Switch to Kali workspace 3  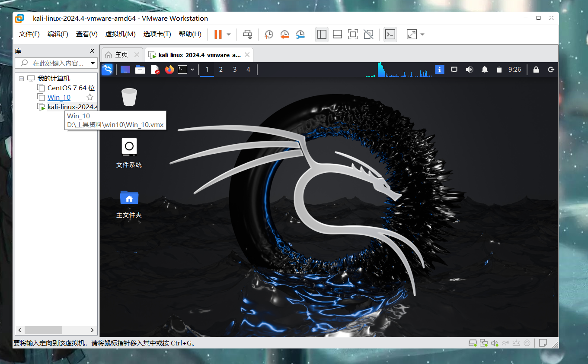[235, 70]
